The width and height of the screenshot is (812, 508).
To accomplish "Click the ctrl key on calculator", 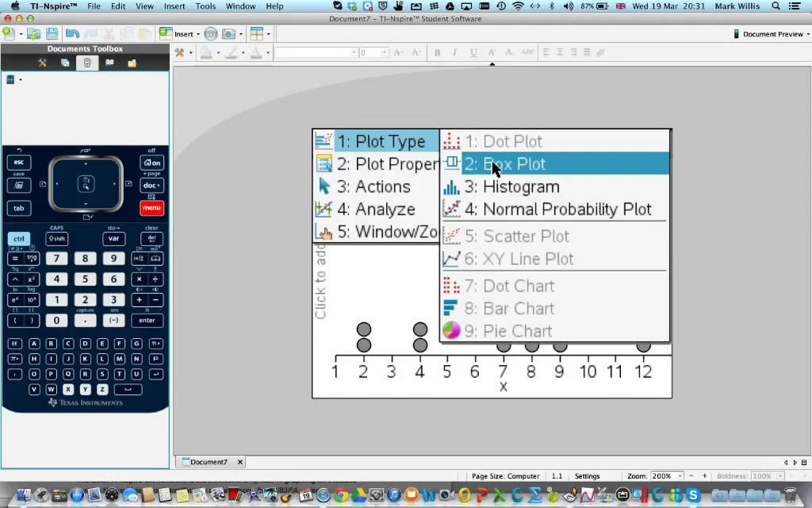I will (x=19, y=239).
